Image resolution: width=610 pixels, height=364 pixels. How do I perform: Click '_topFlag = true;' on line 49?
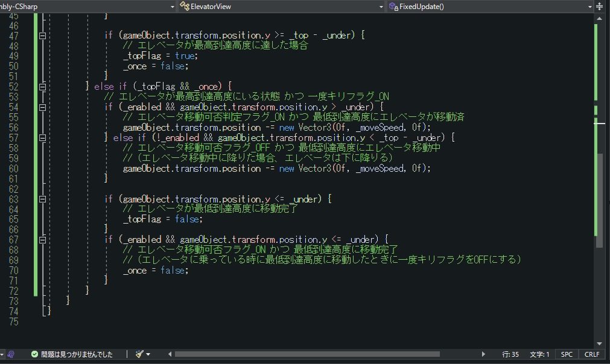pyautogui.click(x=160, y=56)
